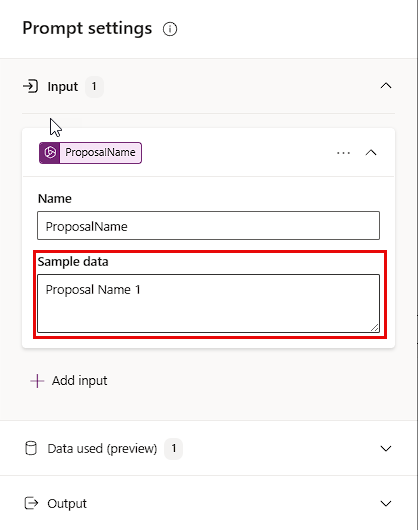Open the Output section header
This screenshot has width=418, height=530.
tap(208, 503)
